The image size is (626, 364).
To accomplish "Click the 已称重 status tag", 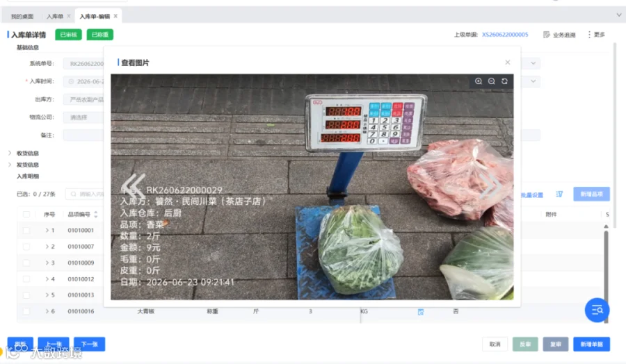I will click(x=99, y=35).
